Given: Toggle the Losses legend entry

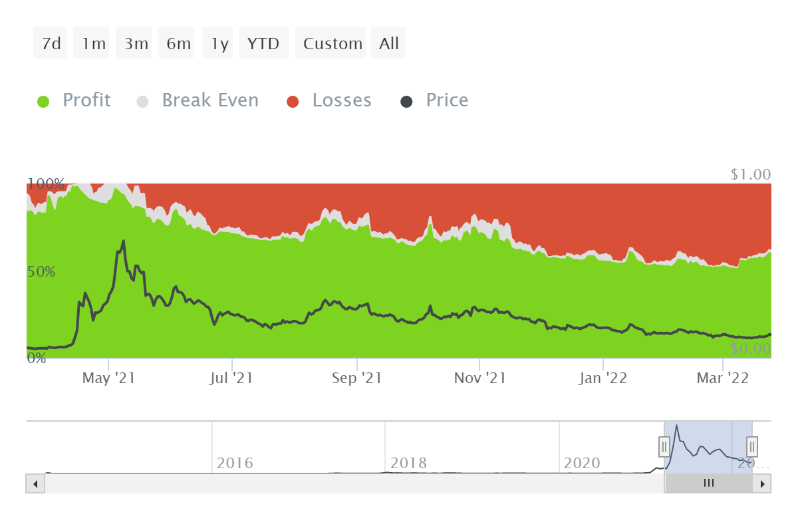Looking at the screenshot, I should (x=341, y=100).
